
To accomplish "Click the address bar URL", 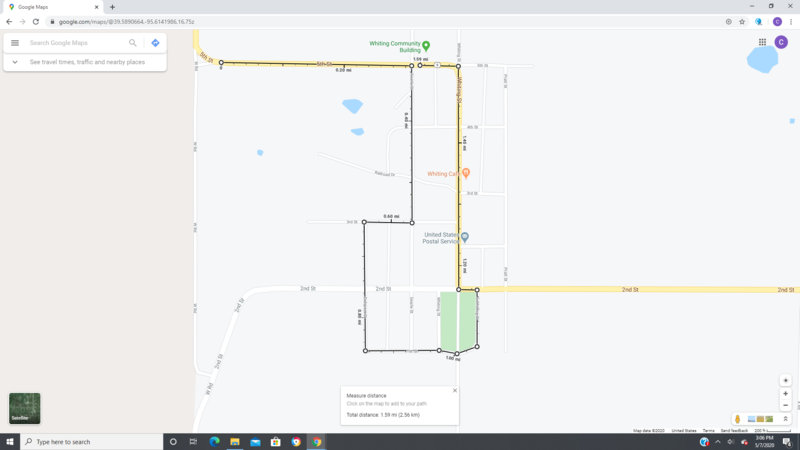I will tap(127, 22).
